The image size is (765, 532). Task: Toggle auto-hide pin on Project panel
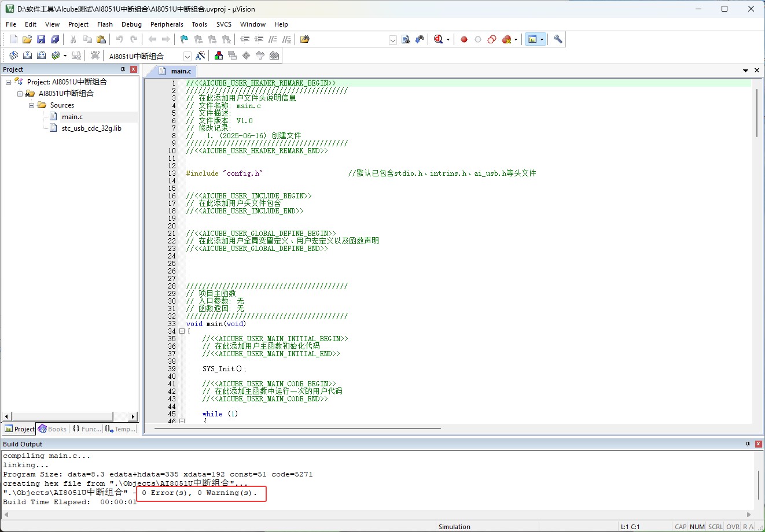[123, 69]
